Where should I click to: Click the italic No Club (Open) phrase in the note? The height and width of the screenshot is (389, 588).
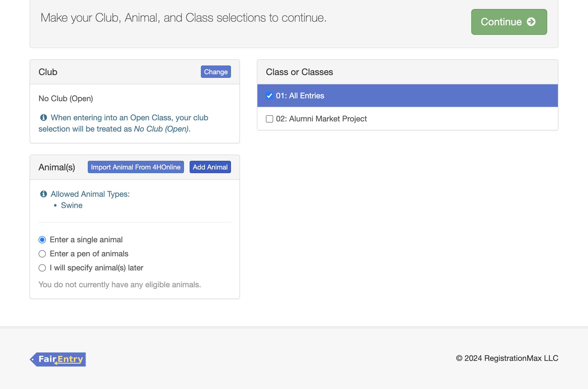(x=161, y=129)
